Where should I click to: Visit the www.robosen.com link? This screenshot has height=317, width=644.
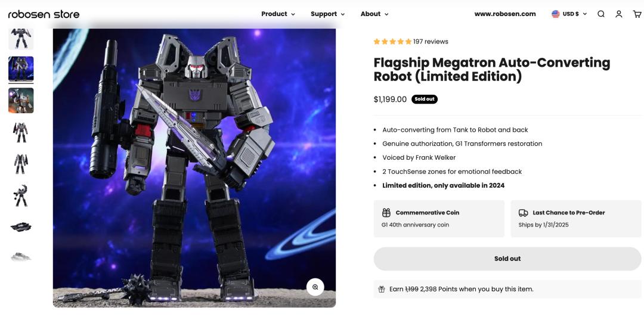(x=504, y=14)
